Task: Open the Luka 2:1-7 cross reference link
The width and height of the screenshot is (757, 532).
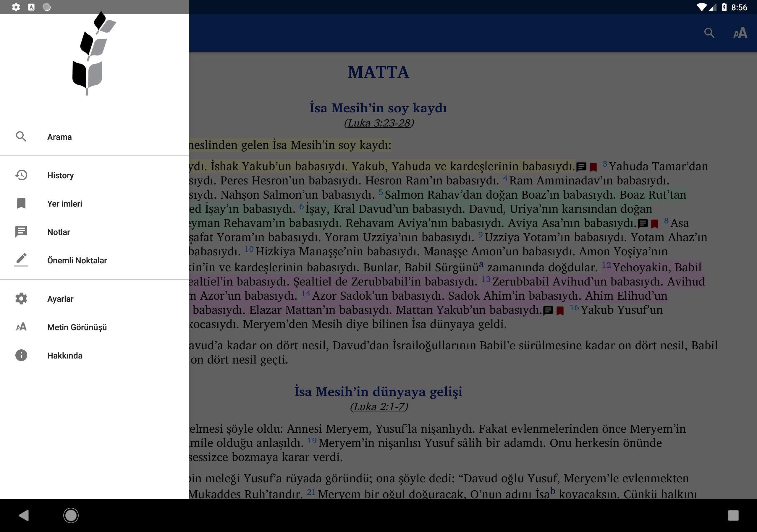Action: click(379, 407)
